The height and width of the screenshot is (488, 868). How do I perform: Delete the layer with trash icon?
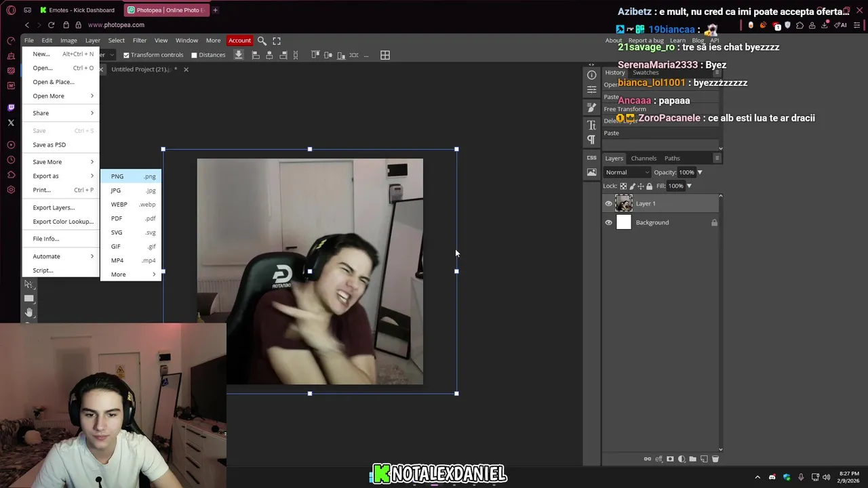(x=715, y=459)
